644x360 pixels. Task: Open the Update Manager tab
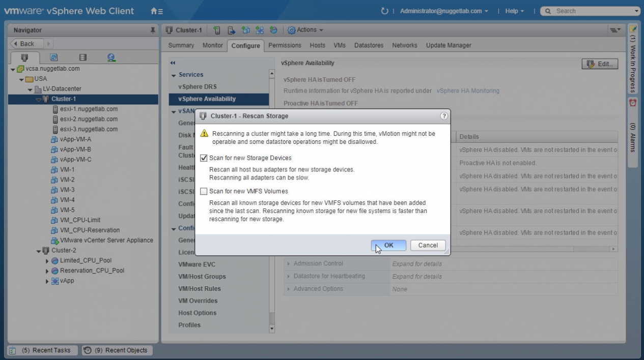449,45
